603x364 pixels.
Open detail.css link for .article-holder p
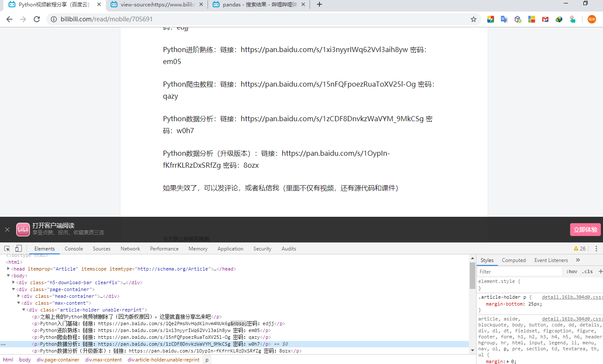click(572, 297)
